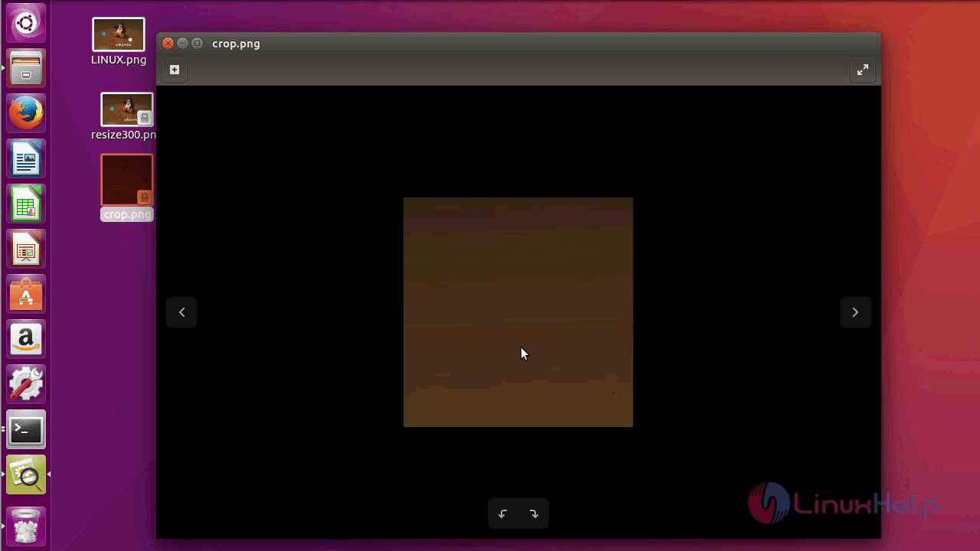Click the displayed crop.png image
The width and height of the screenshot is (980, 551).
click(518, 312)
